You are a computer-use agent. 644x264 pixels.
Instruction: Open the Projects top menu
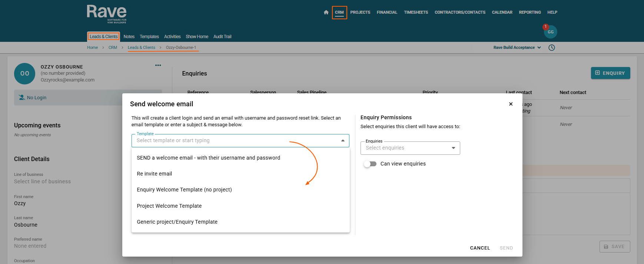[360, 12]
